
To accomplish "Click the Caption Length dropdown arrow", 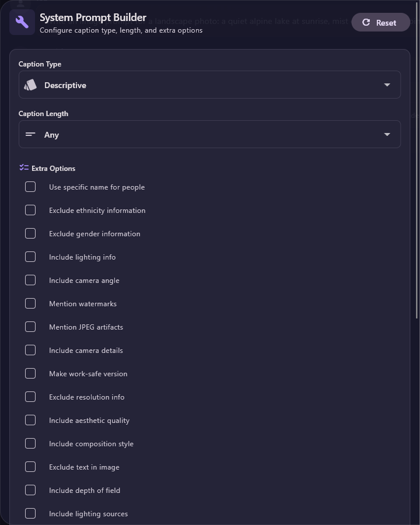I will [387, 134].
